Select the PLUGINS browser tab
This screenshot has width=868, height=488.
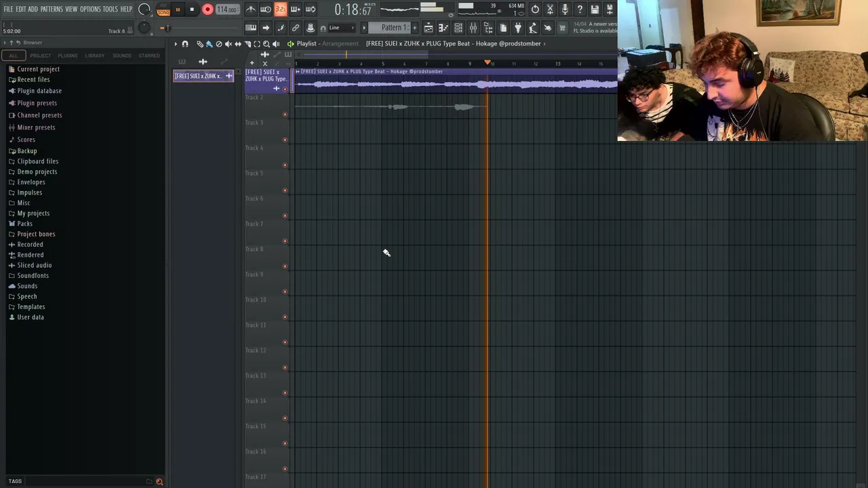68,56
